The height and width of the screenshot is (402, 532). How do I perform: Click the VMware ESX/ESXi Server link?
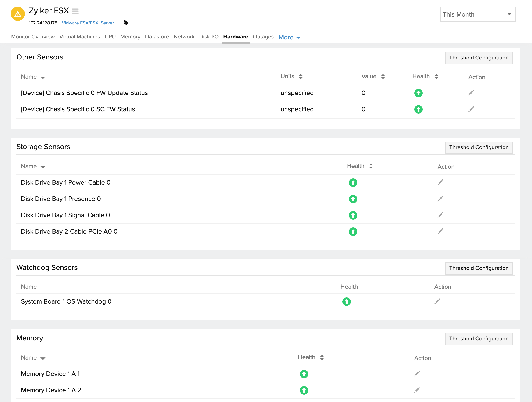tap(88, 23)
